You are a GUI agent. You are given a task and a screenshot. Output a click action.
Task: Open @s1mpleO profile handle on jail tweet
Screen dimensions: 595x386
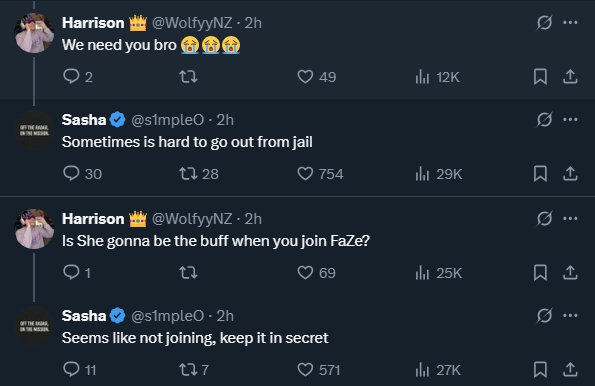pyautogui.click(x=167, y=120)
